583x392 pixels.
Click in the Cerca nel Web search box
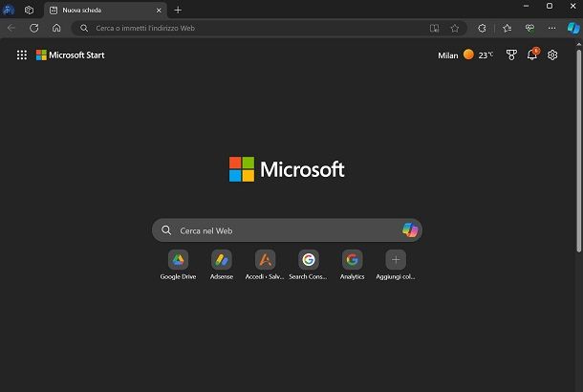(287, 230)
